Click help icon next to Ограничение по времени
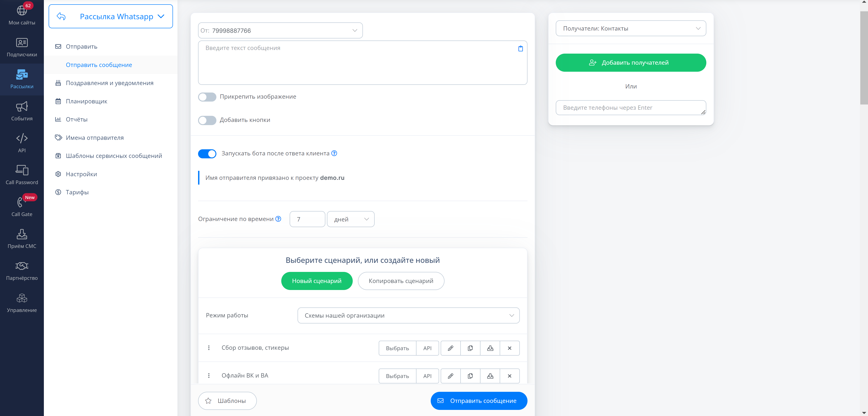Viewport: 868px width, 416px height. tap(278, 219)
